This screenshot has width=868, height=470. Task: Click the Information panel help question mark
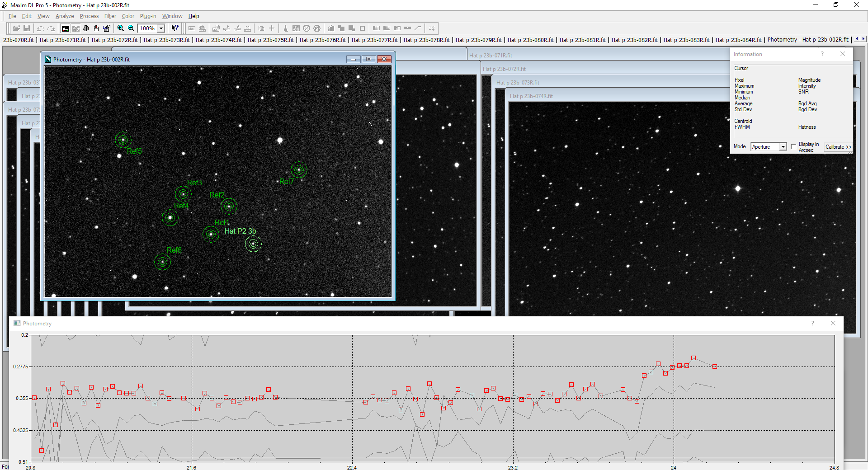click(x=822, y=54)
